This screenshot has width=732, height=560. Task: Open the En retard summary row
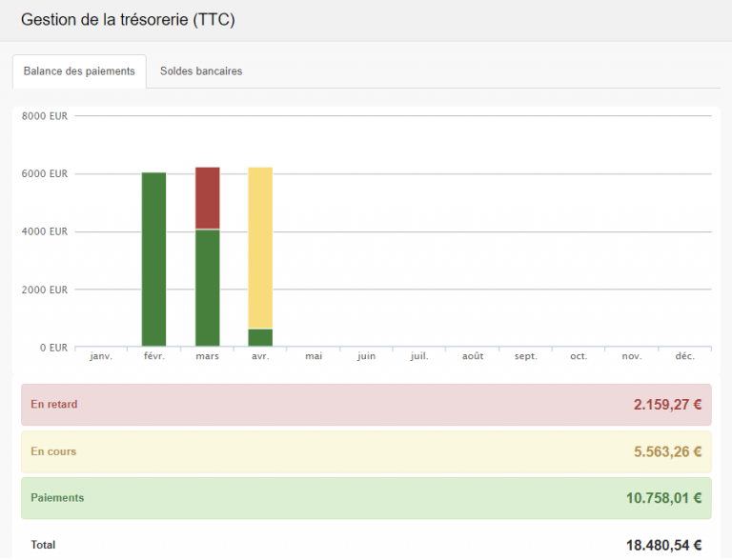[x=366, y=405]
